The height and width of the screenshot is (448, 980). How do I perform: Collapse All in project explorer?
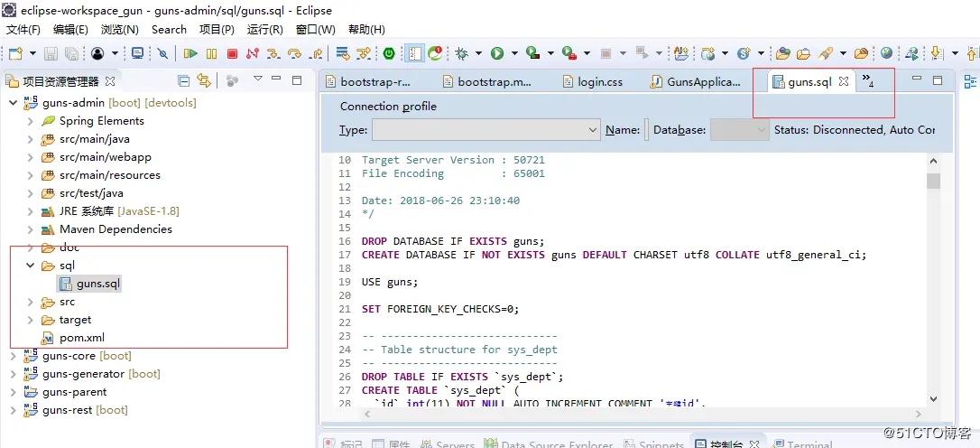tap(184, 80)
